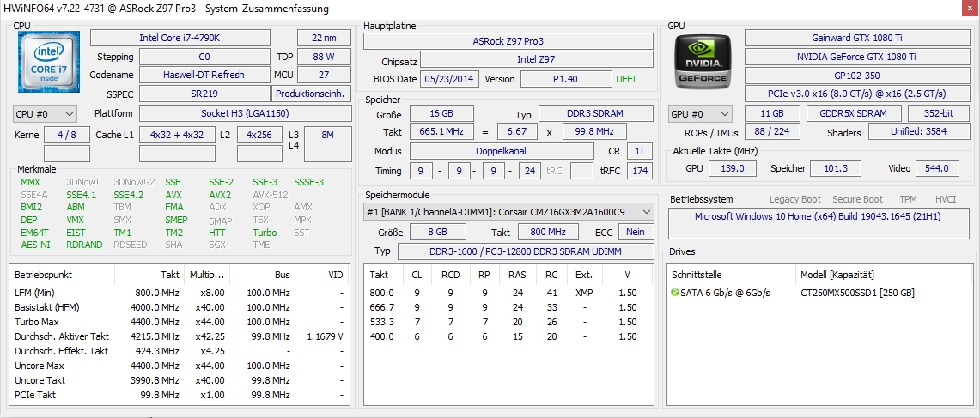This screenshot has width=980, height=418.
Task: Select the LFM (Min) row
Action: 180,293
